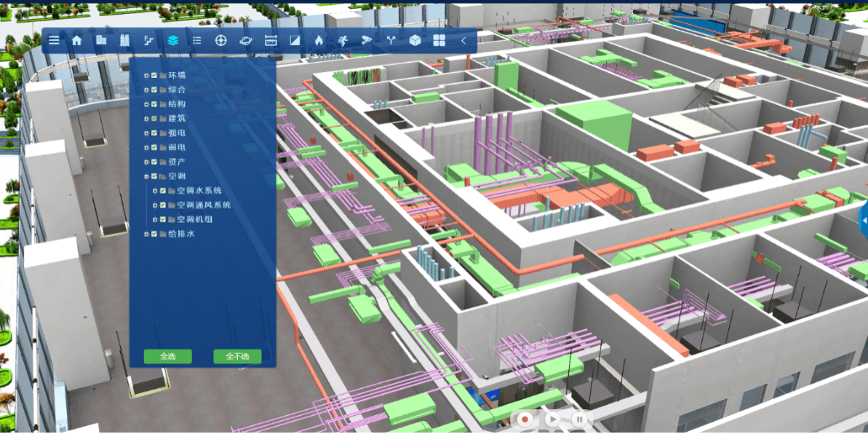Viewport: 868px width, 434px height.
Task: Select the 空调通风系统 tree label
Action: point(204,205)
